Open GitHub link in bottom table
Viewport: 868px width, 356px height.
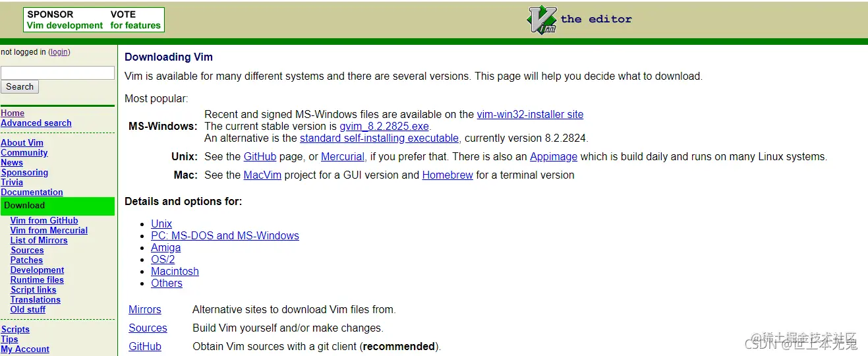point(145,347)
